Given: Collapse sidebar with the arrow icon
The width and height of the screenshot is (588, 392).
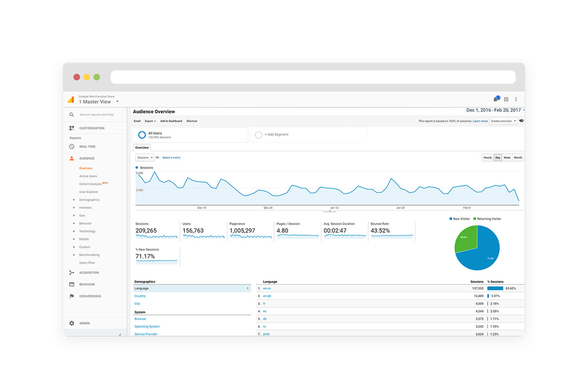Looking at the screenshot, I should [120, 335].
